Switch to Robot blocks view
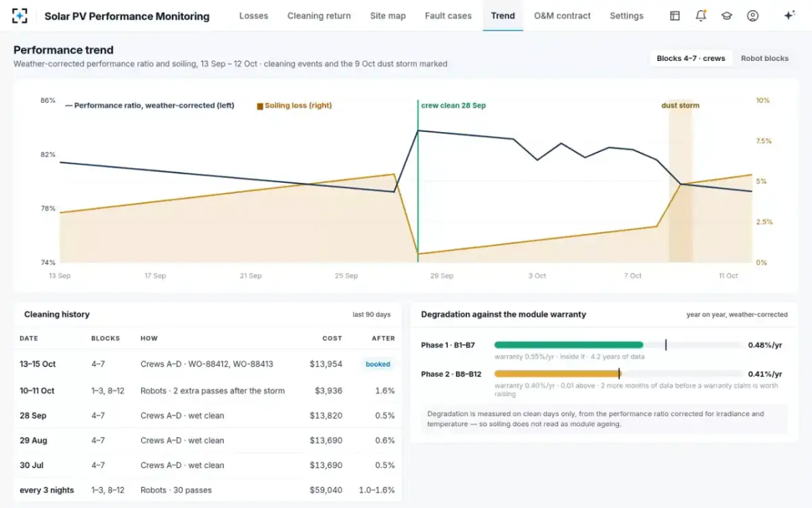The image size is (812, 508). coord(765,58)
